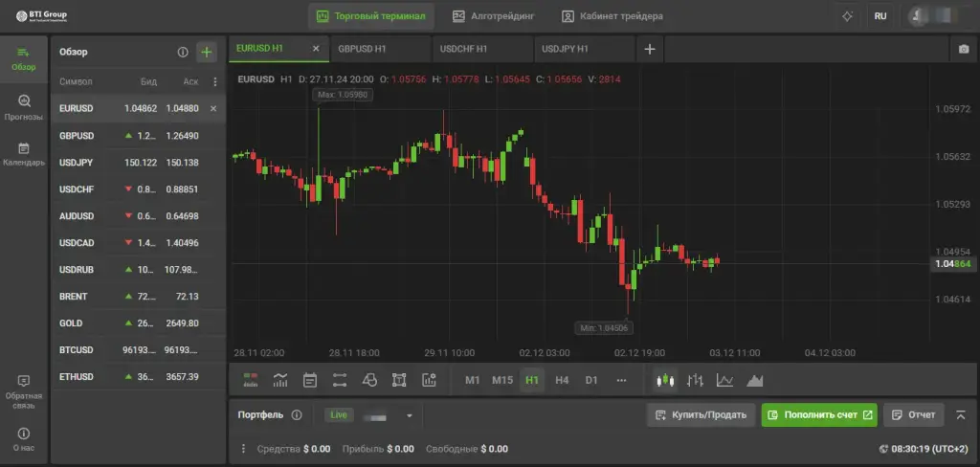
Task: Switch to the bar chart type
Action: coord(695,380)
